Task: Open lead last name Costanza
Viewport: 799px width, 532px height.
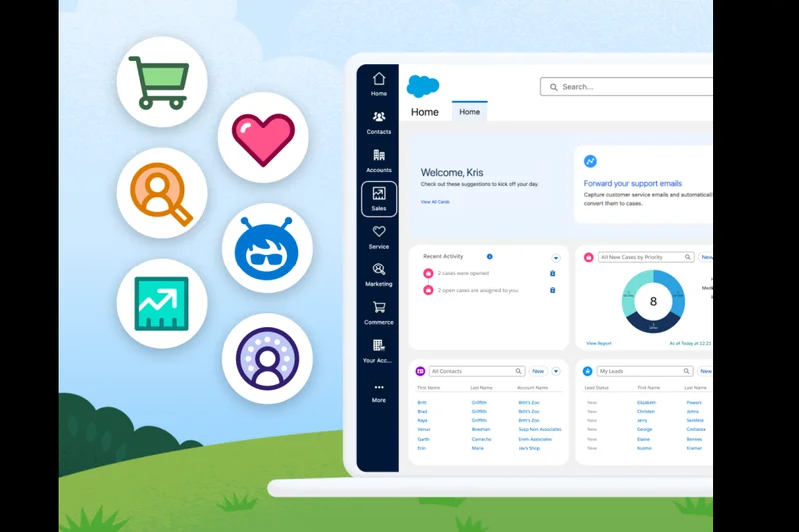Action: click(696, 429)
